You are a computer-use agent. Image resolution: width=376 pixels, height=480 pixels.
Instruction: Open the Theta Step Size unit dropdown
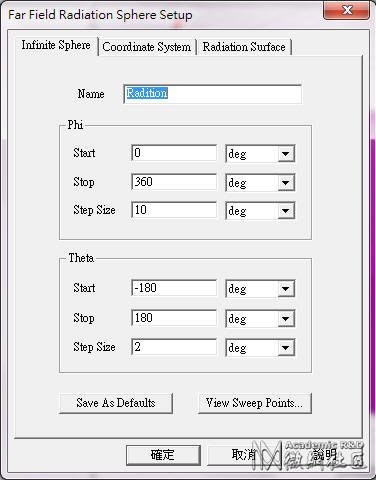[260, 348]
